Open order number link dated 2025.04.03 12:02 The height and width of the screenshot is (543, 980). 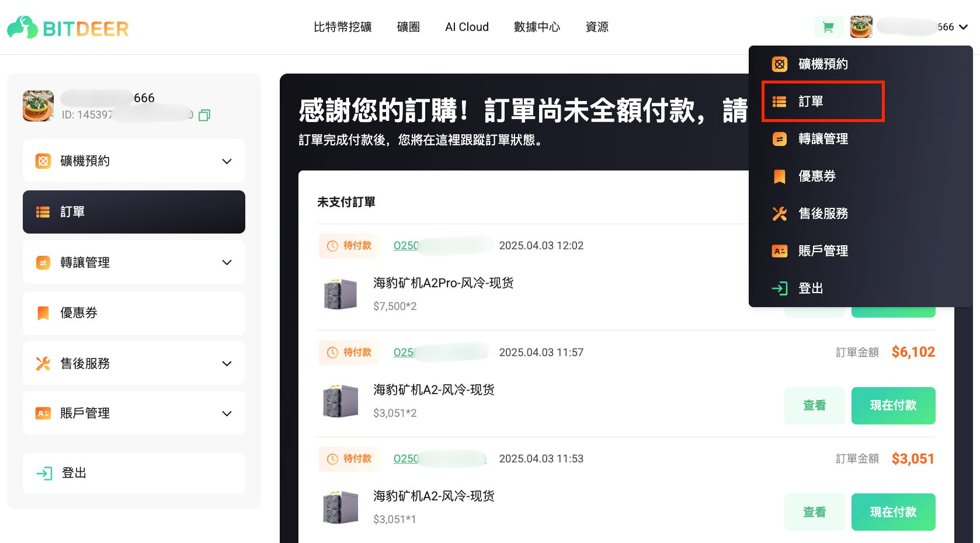[442, 246]
